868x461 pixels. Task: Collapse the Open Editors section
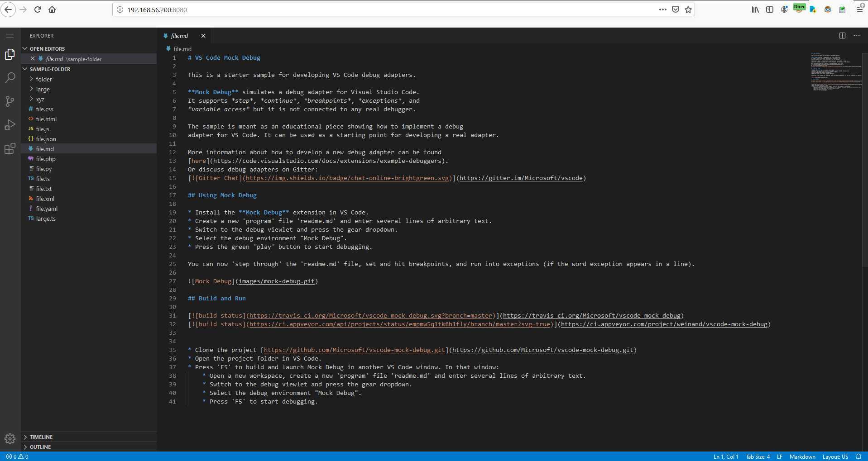point(89,49)
